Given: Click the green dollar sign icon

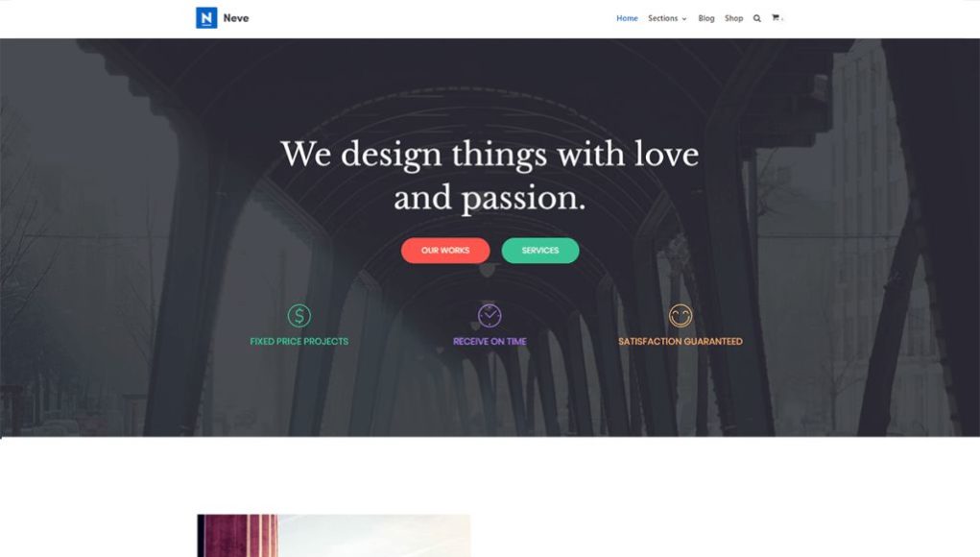Looking at the screenshot, I should coord(299,316).
